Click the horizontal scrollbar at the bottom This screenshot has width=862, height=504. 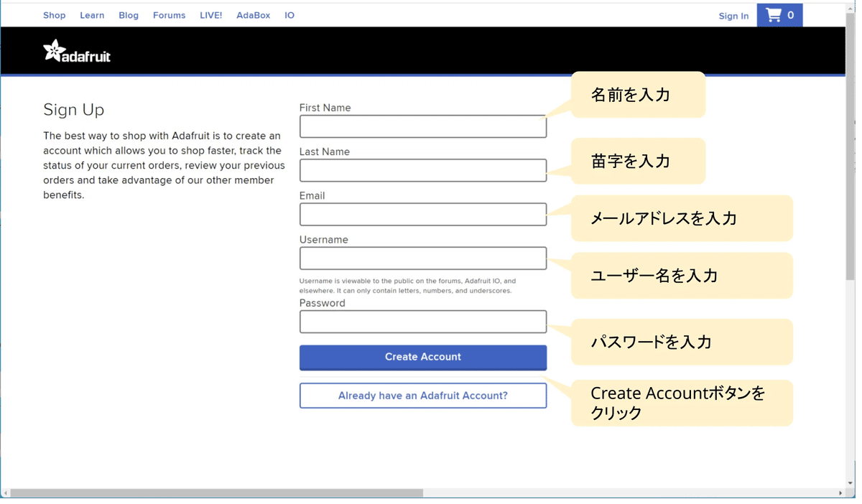pyautogui.click(x=215, y=492)
